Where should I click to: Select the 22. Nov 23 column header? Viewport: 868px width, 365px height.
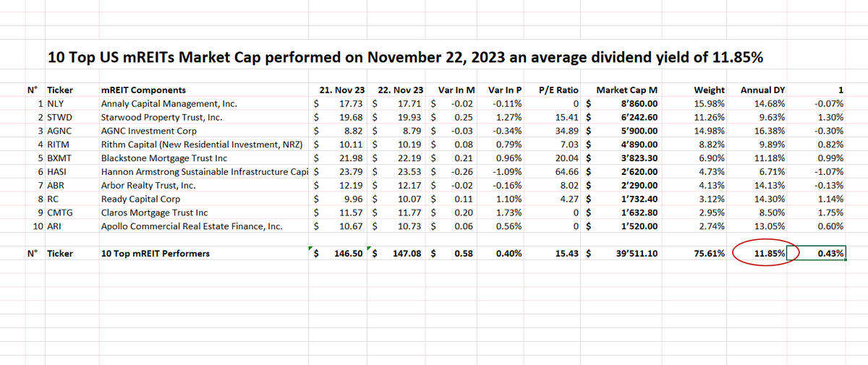[x=401, y=90]
